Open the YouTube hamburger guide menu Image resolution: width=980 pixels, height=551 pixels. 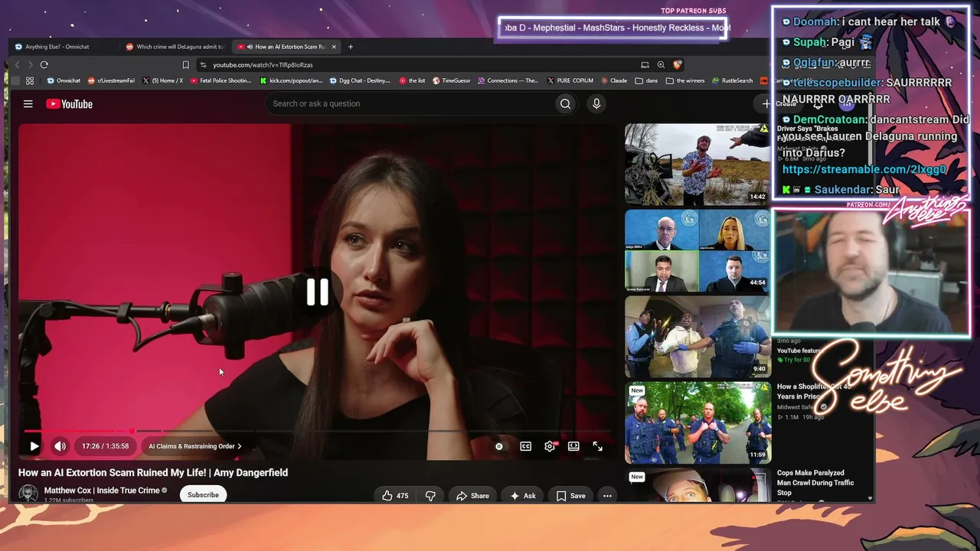pos(28,104)
